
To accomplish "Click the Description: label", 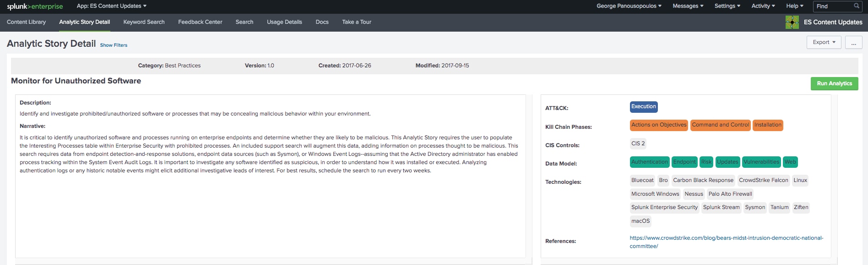I will coord(35,103).
